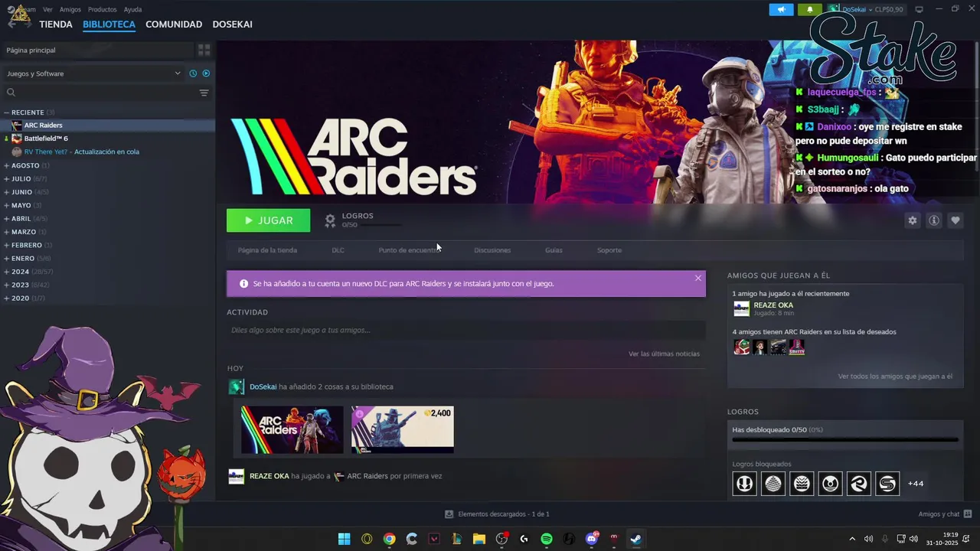This screenshot has width=980, height=551.
Task: Select Battlefield 6 in the library
Action: tap(46, 139)
